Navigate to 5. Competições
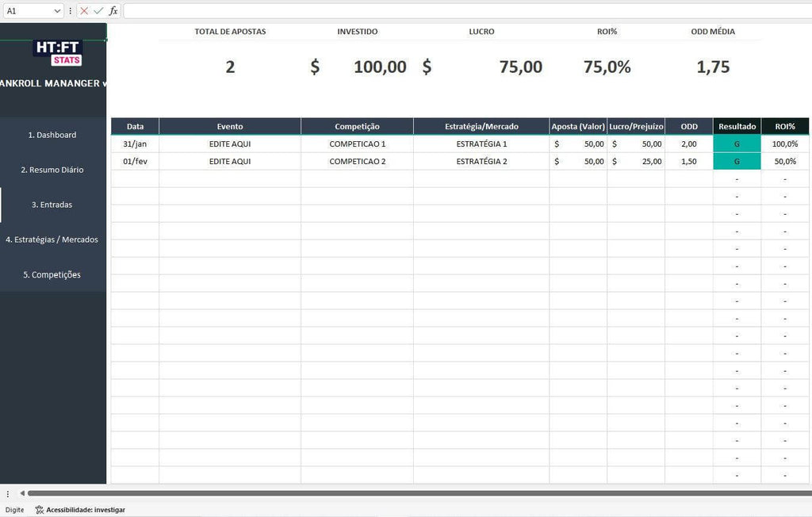This screenshot has height=517, width=812. pos(52,274)
